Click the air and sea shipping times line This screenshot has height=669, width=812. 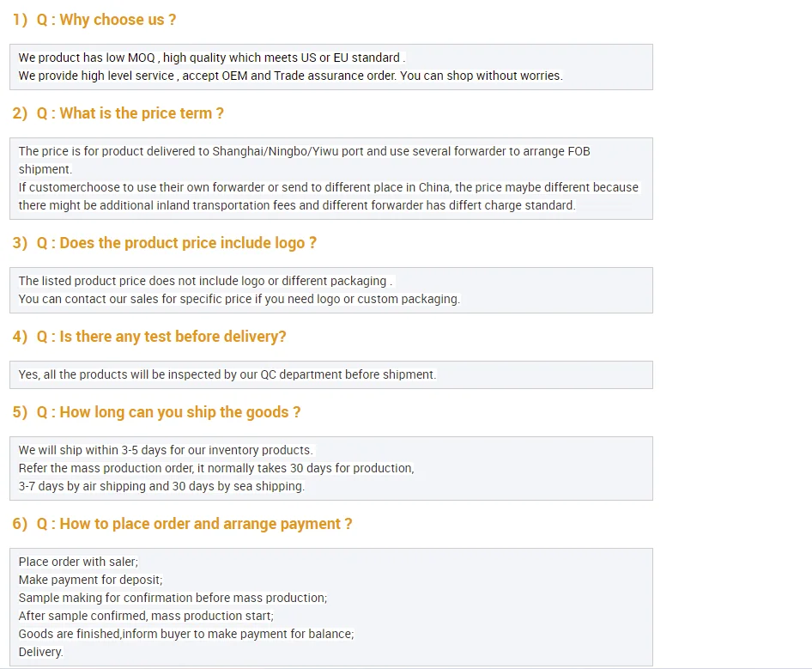[161, 486]
